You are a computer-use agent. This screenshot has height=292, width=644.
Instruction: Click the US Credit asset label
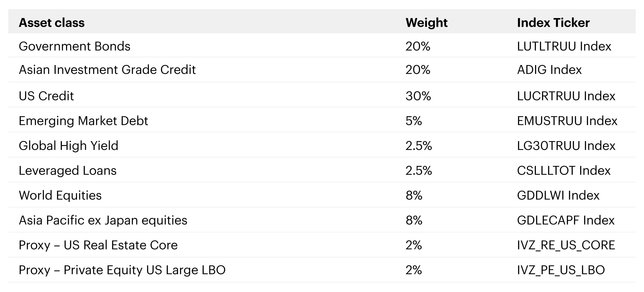46,96
